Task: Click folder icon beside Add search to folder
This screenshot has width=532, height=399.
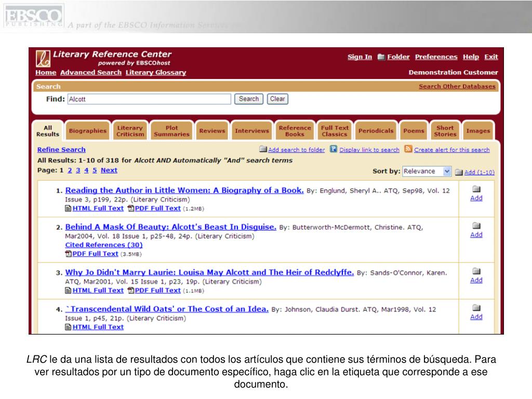Action: 263,149
